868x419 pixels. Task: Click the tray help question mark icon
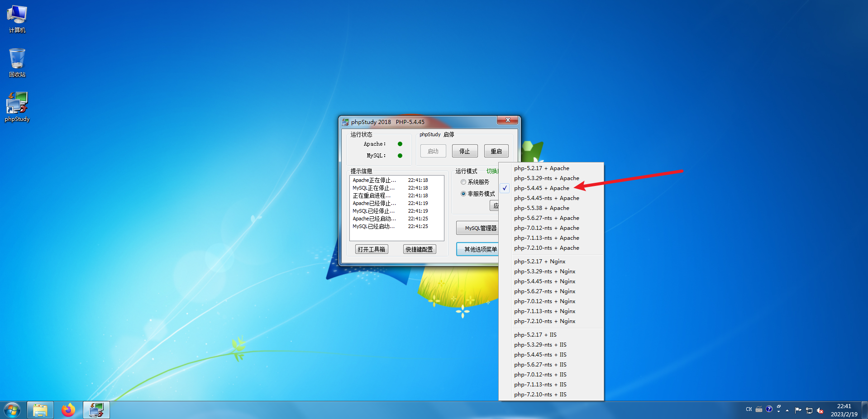(x=769, y=409)
